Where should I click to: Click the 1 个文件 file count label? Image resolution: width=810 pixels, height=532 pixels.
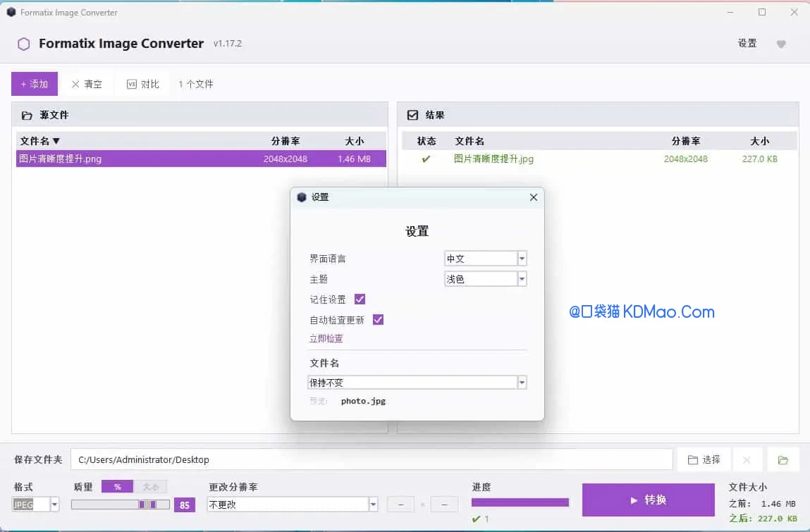(196, 84)
